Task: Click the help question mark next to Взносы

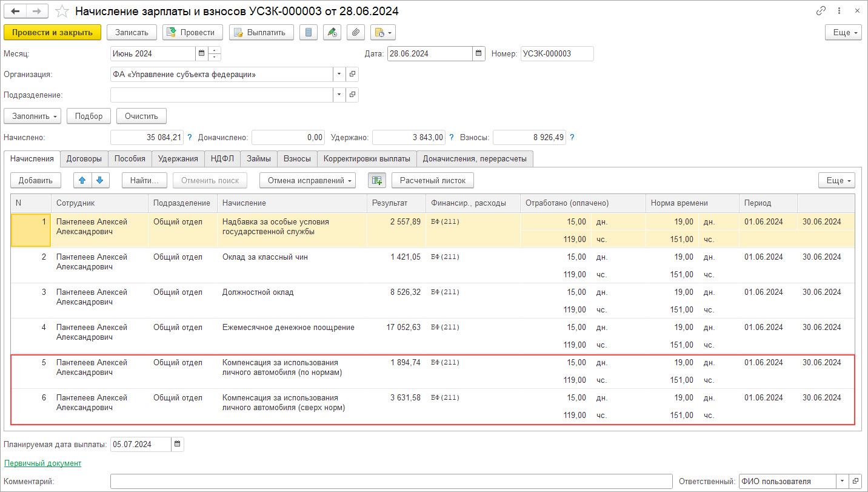Action: coord(572,138)
